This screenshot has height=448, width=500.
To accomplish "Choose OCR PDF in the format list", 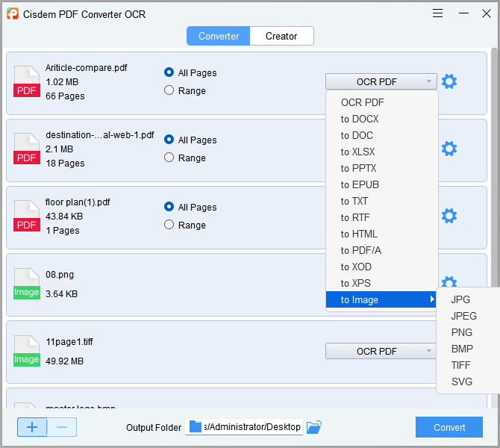I will 381,102.
